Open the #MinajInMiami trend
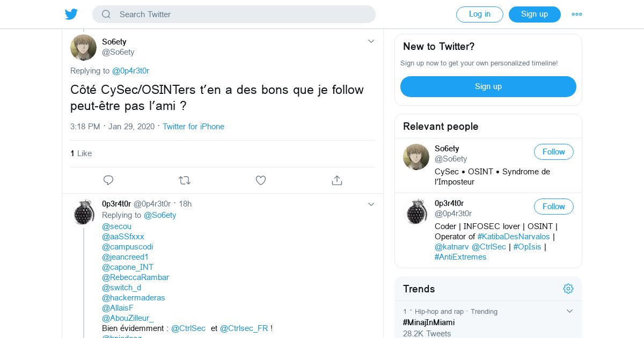This screenshot has width=644, height=338. coord(429,322)
